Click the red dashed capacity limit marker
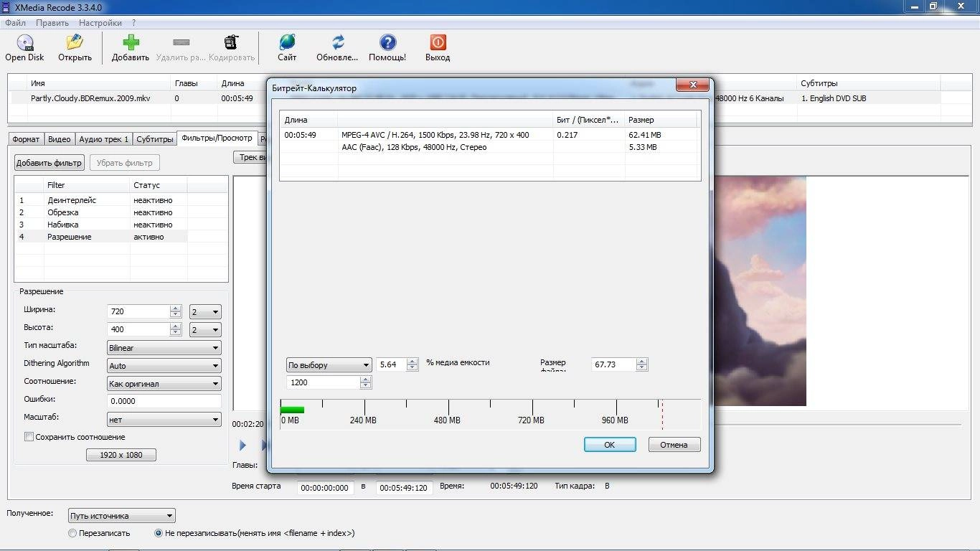 (662, 414)
